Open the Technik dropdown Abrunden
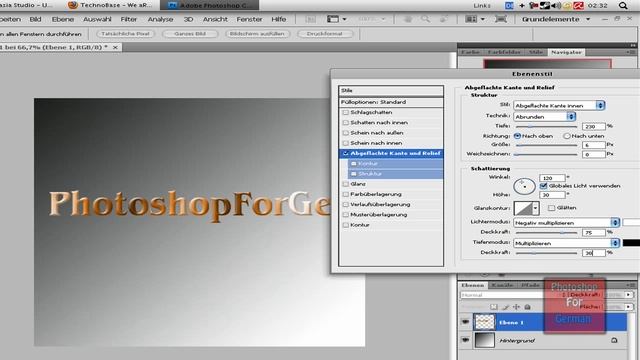 544,117
